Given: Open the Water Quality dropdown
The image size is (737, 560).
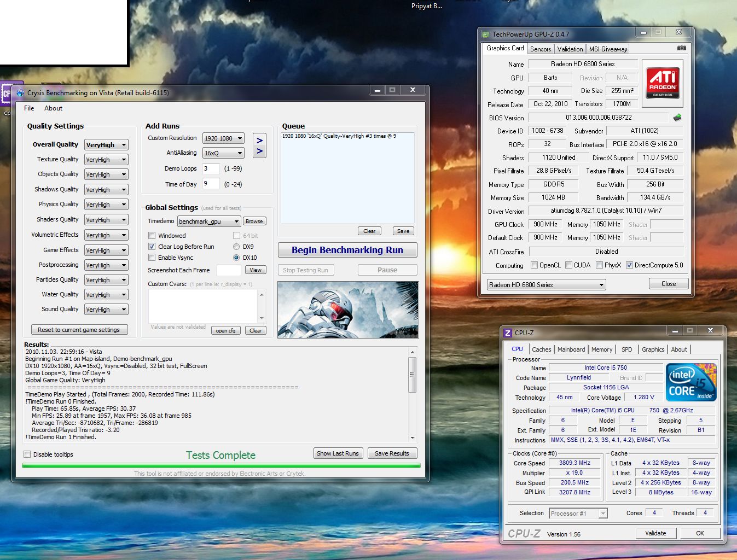Looking at the screenshot, I should 106,295.
